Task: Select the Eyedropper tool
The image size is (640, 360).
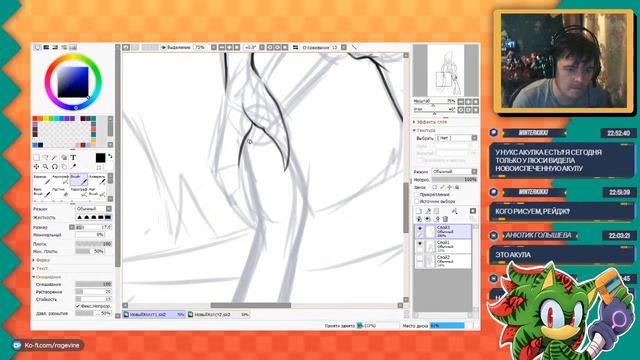Action: [x=73, y=167]
